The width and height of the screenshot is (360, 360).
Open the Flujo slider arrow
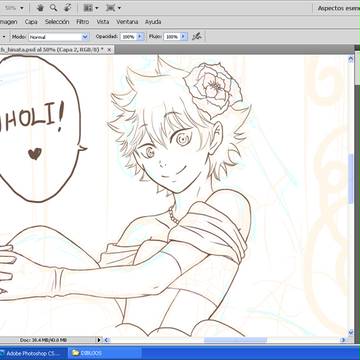click(x=184, y=37)
